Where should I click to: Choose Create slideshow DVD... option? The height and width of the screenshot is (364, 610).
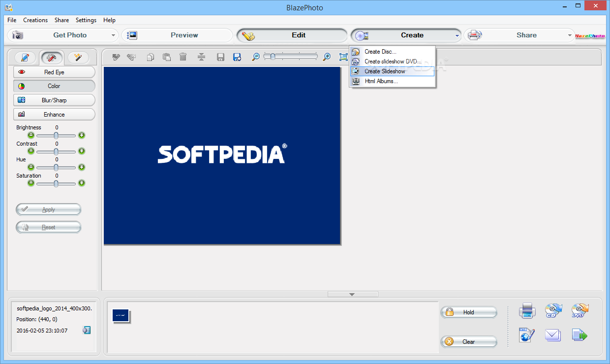point(393,61)
